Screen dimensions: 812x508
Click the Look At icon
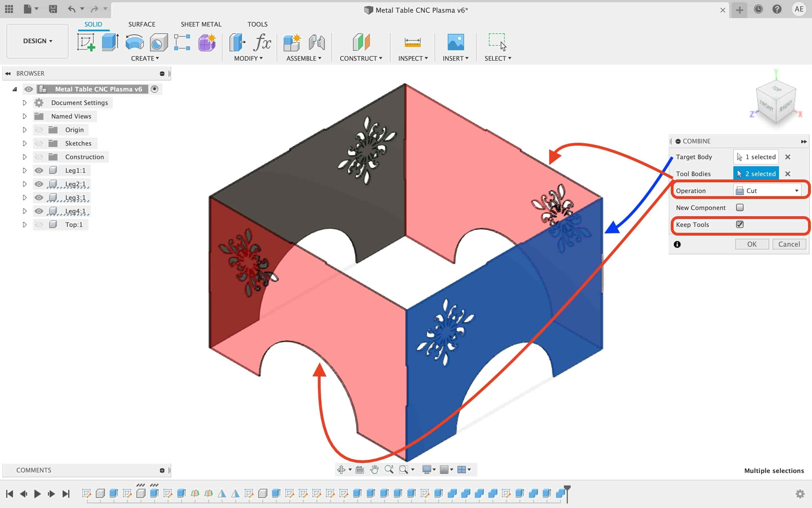360,469
